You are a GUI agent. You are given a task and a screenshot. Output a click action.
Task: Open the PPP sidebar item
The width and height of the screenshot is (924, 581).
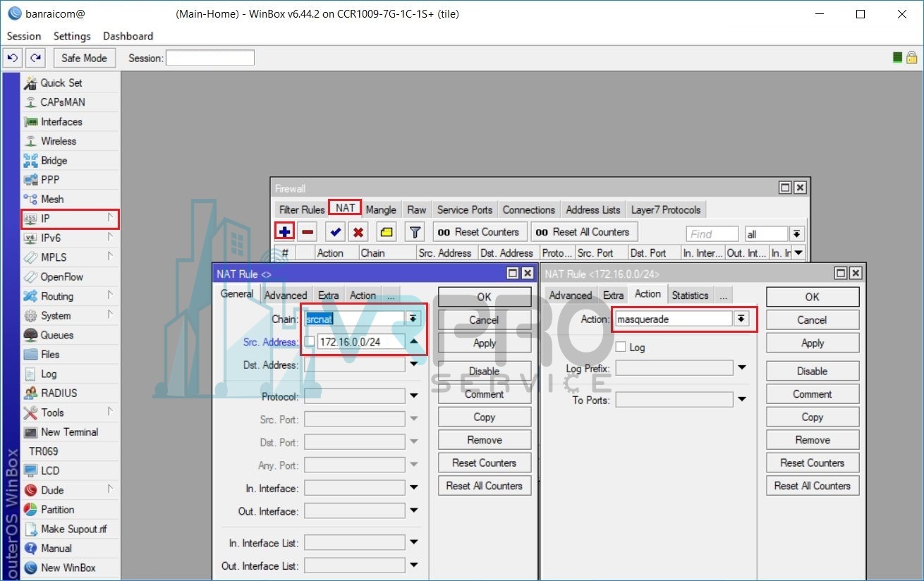tap(50, 180)
